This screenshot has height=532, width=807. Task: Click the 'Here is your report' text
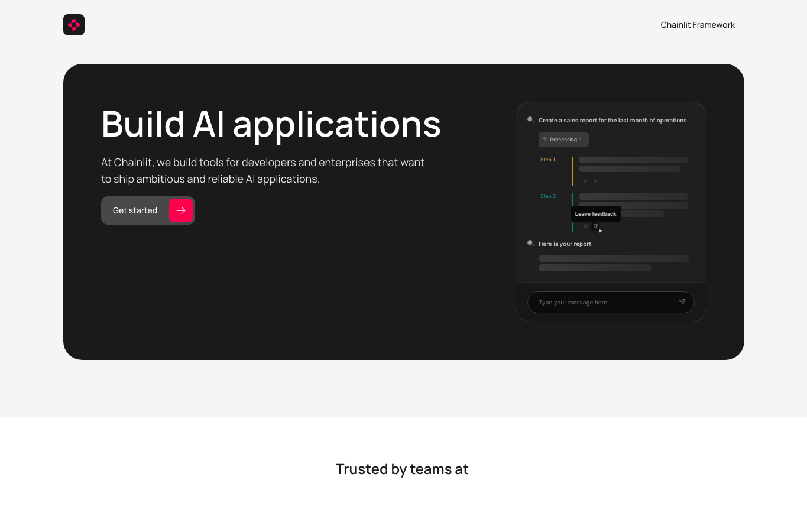pyautogui.click(x=565, y=244)
